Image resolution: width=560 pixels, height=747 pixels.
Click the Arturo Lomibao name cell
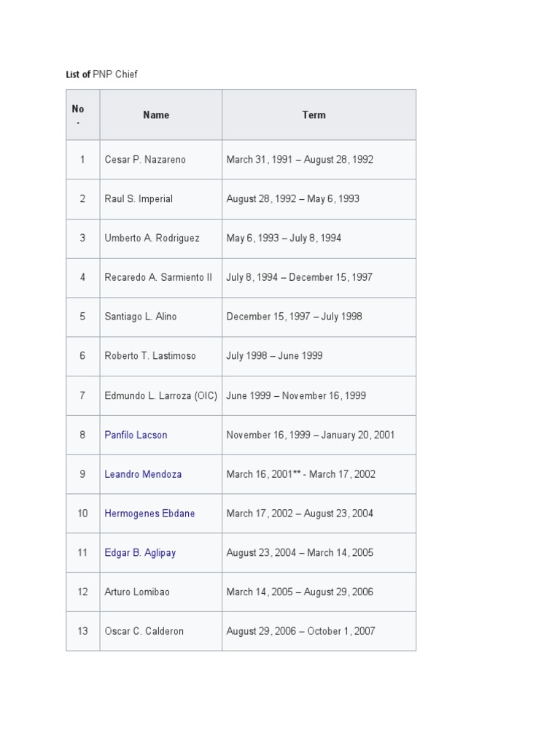(x=137, y=592)
